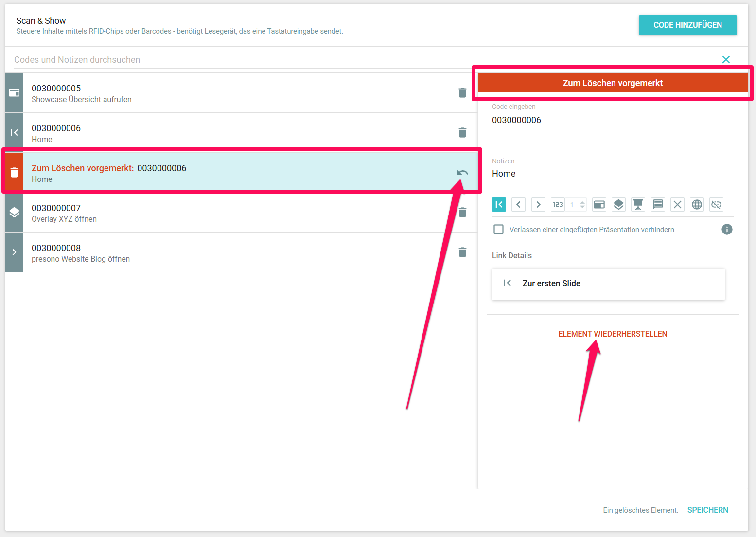The height and width of the screenshot is (537, 756).
Task: Close the details panel with the X
Action: (726, 60)
